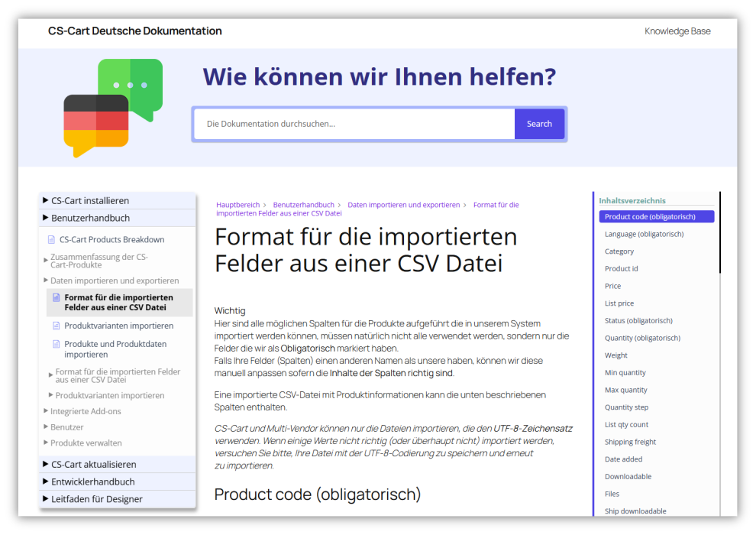The width and height of the screenshot is (756, 535).
Task: Go to Hauptbereich breadcrumb
Action: click(237, 205)
